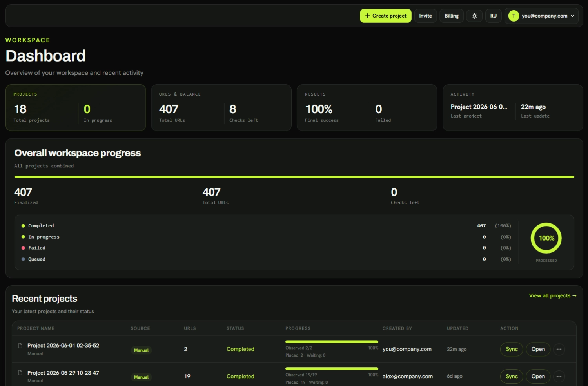
Task: Click the View all projects link
Action: 553,295
